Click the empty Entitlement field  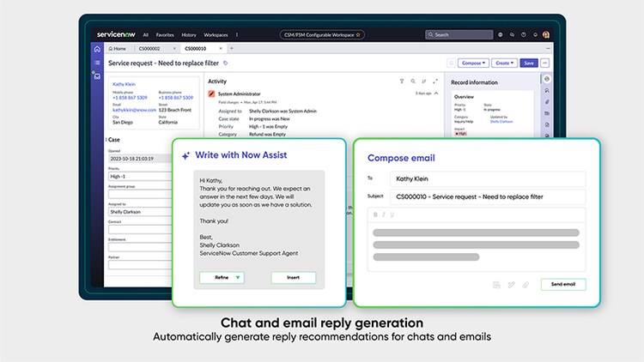click(140, 247)
